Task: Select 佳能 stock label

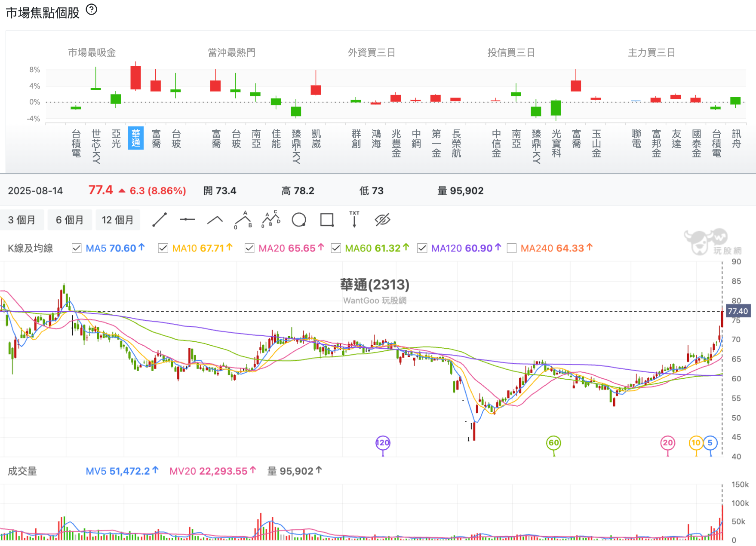Action: (x=276, y=138)
